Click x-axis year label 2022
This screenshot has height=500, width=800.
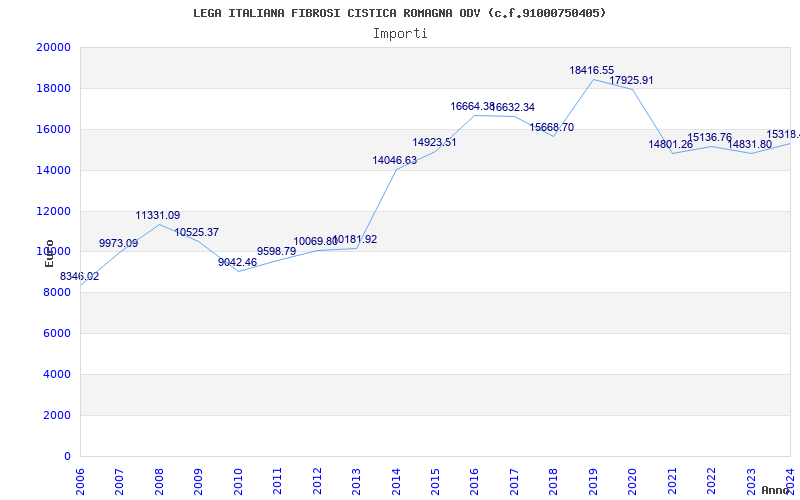point(711,481)
